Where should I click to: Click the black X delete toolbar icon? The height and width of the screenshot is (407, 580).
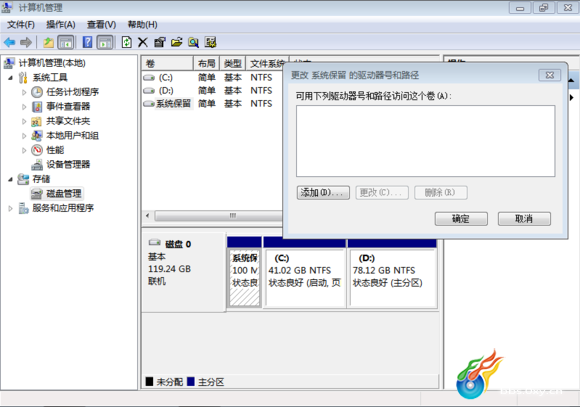pos(143,43)
